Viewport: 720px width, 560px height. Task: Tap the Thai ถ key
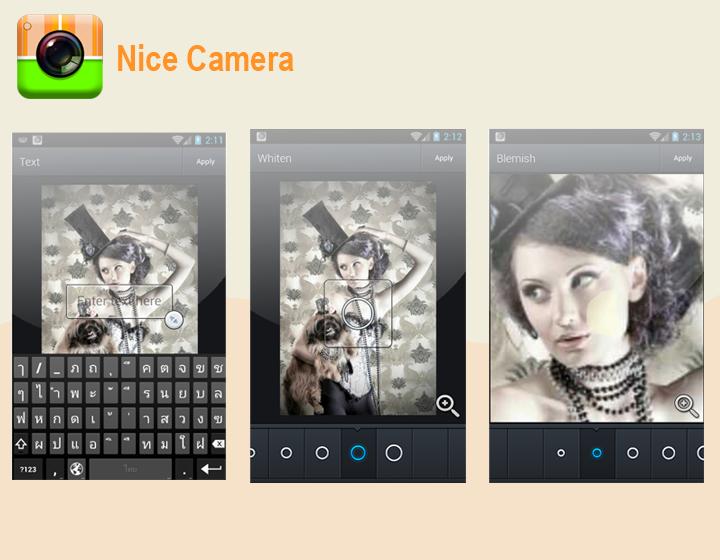(93, 368)
